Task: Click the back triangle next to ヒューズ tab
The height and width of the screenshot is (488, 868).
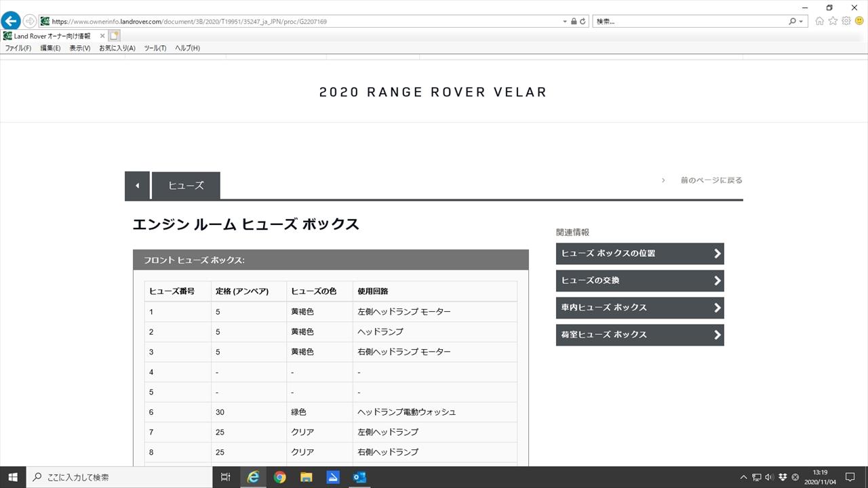Action: pyautogui.click(x=137, y=186)
